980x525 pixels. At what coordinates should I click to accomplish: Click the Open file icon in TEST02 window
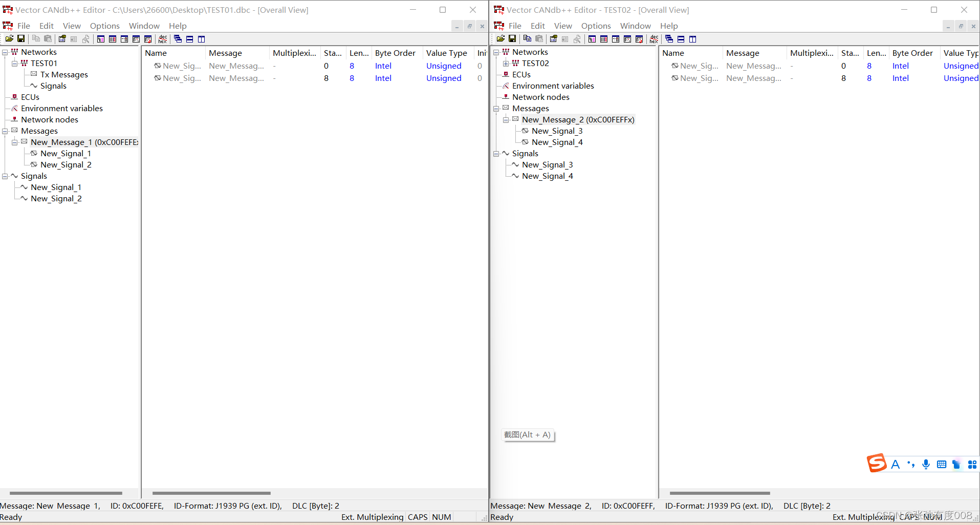(x=500, y=39)
